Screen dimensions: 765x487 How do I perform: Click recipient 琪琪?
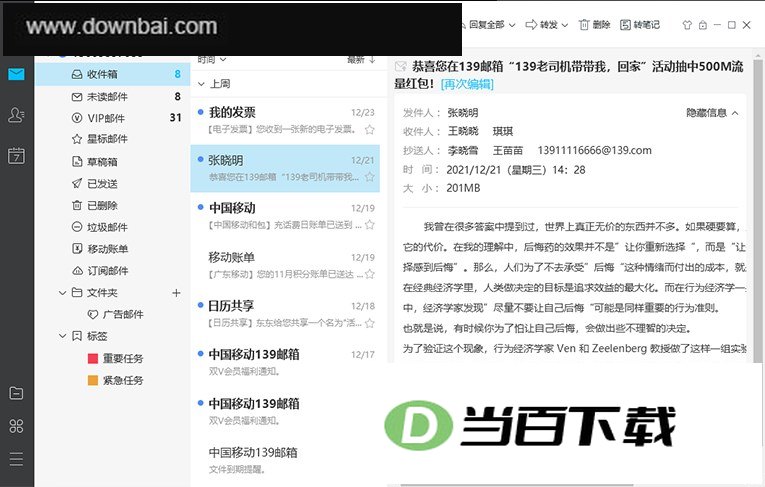(503, 131)
